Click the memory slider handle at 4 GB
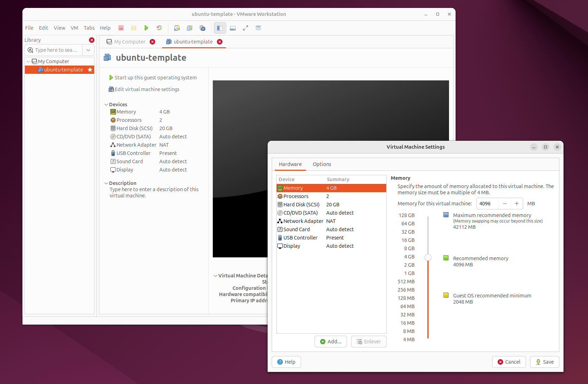The width and height of the screenshot is (588, 384). [x=428, y=257]
